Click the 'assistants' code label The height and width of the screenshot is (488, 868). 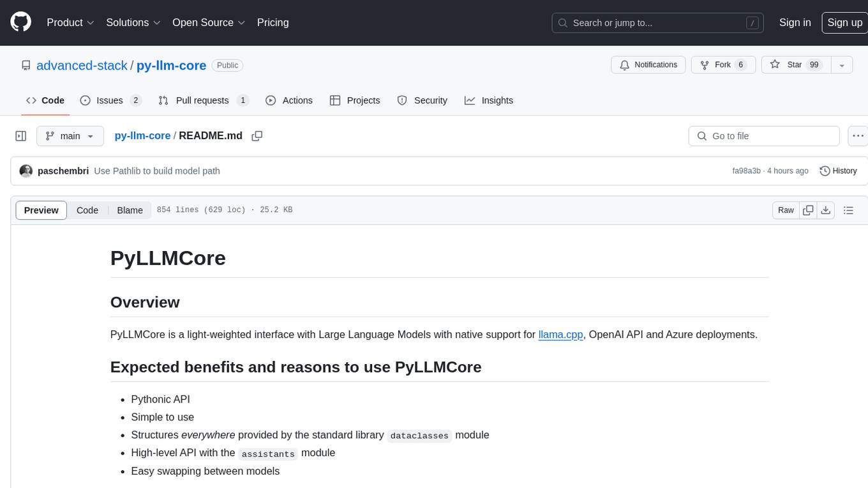(x=268, y=454)
